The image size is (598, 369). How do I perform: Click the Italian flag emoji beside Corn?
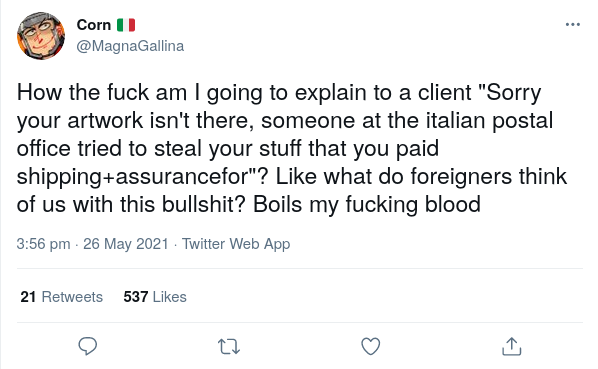[126, 25]
